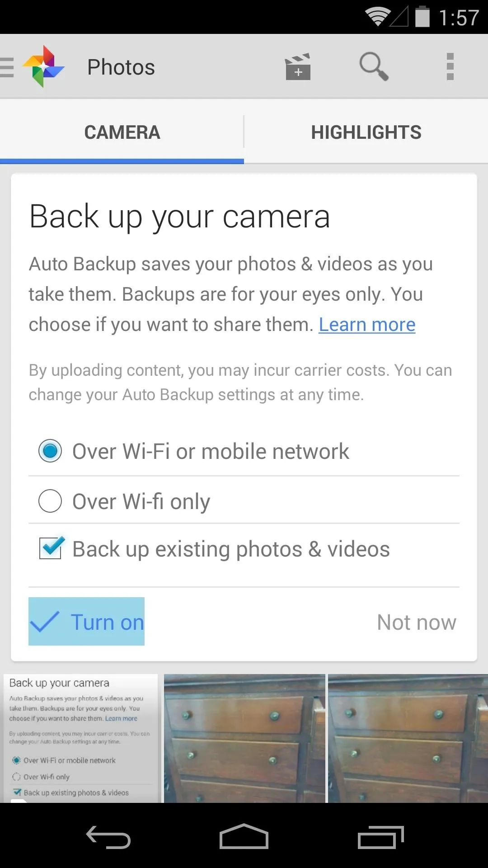Tap the battery status icon

pos(422,17)
